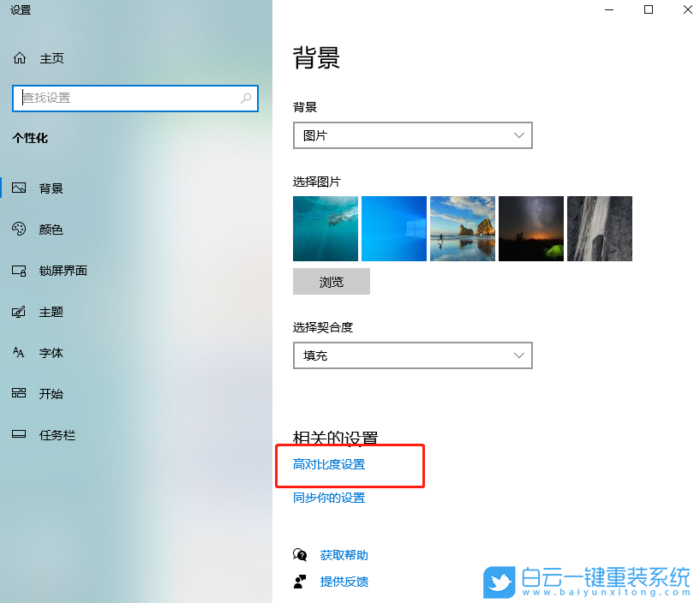Viewport: 700px width, 603px height.
Task: Choose the Windows logo wallpaper thumbnail
Action: pyautogui.click(x=393, y=229)
